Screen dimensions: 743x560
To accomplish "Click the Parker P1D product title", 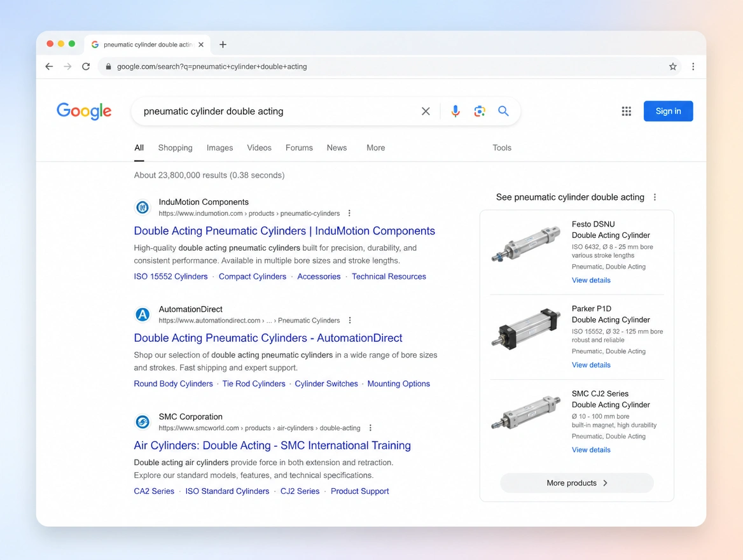I will coord(611,314).
